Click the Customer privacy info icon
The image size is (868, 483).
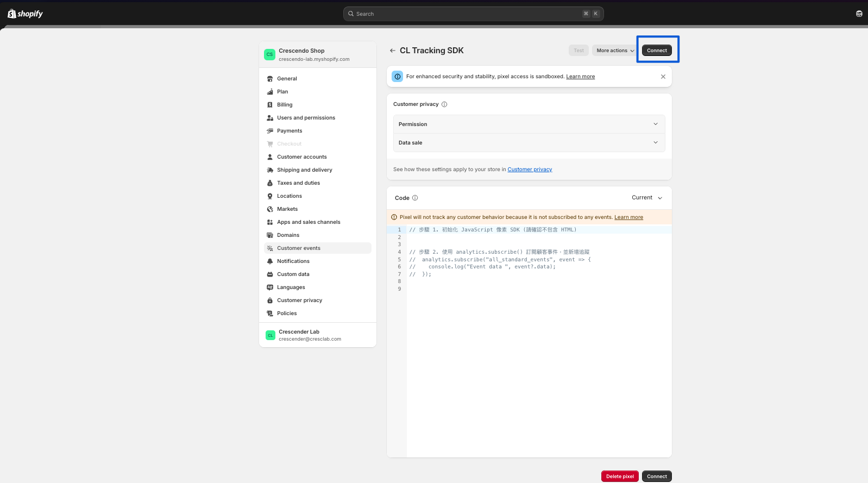coord(444,104)
